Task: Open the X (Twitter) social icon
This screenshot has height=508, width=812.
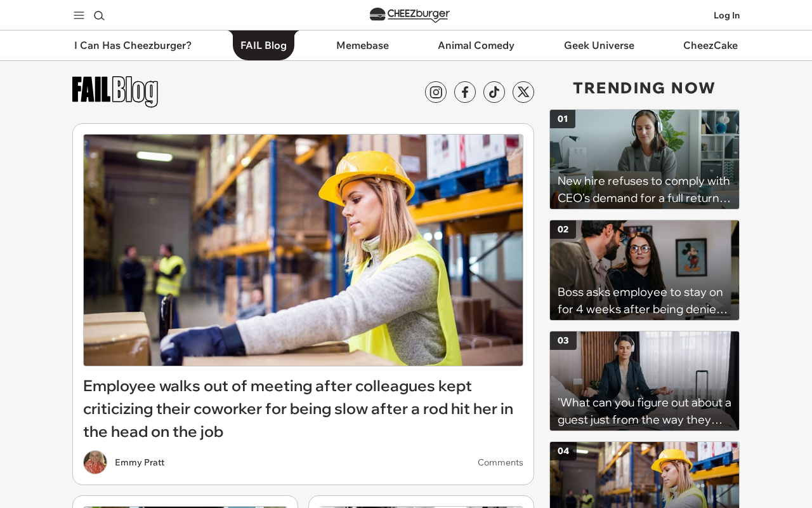Action: tap(523, 92)
